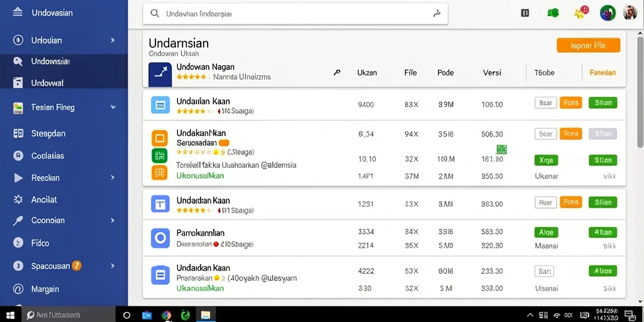Open the green Ukonusullkan link in Undakan card
The height and width of the screenshot is (322, 644).
(x=200, y=176)
